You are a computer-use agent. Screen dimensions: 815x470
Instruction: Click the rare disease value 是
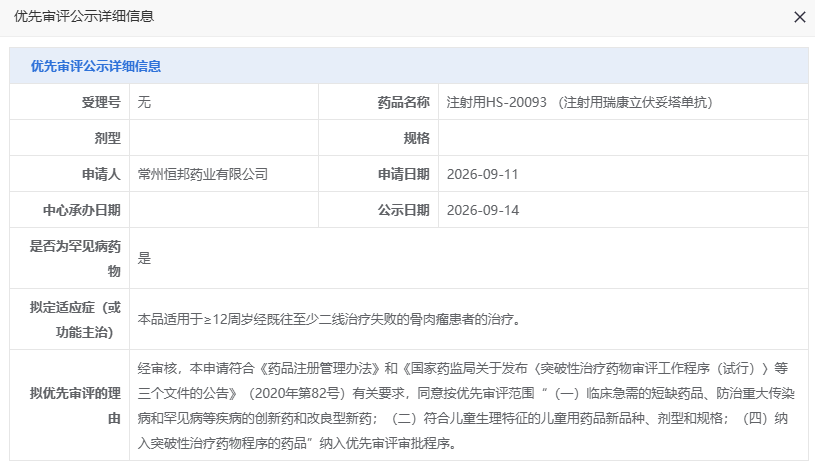(x=144, y=258)
